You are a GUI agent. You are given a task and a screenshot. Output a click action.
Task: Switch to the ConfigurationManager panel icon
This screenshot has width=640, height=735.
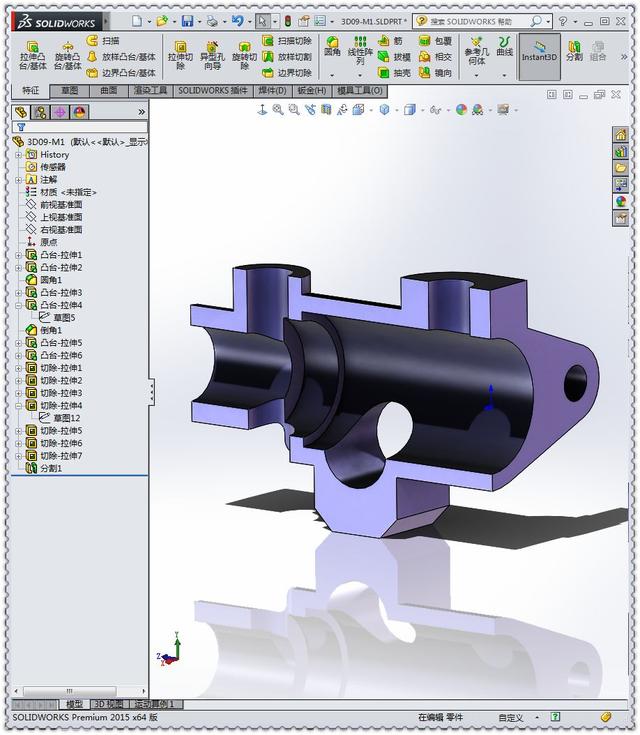pyautogui.click(x=60, y=112)
